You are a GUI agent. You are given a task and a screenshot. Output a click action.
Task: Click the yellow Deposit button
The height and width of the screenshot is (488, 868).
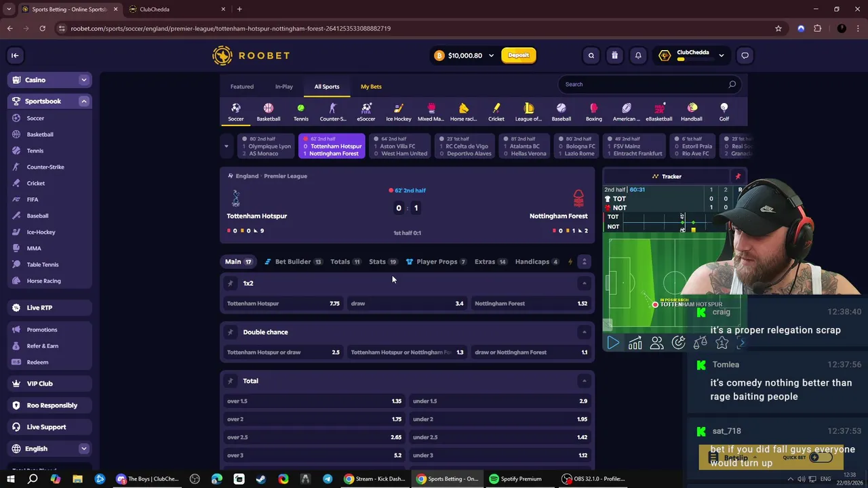coord(519,56)
